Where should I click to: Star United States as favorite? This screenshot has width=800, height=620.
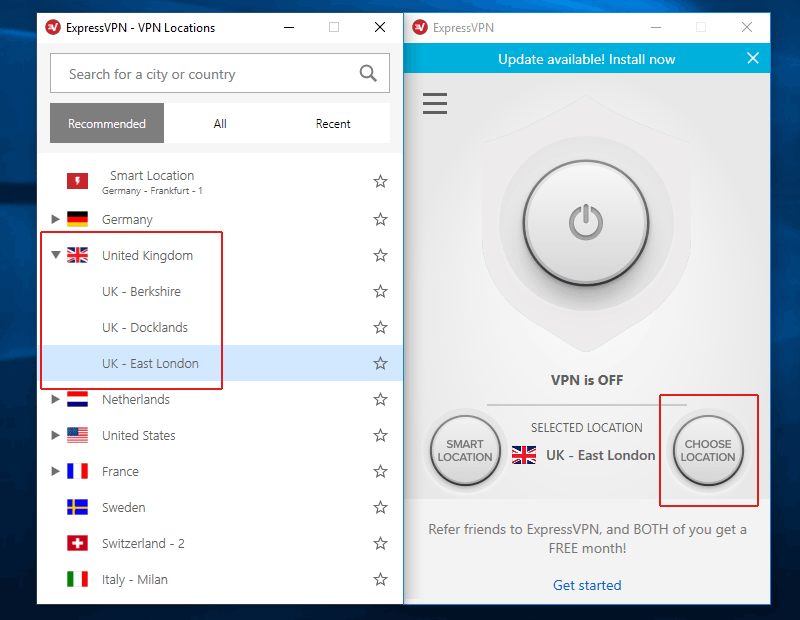(380, 435)
